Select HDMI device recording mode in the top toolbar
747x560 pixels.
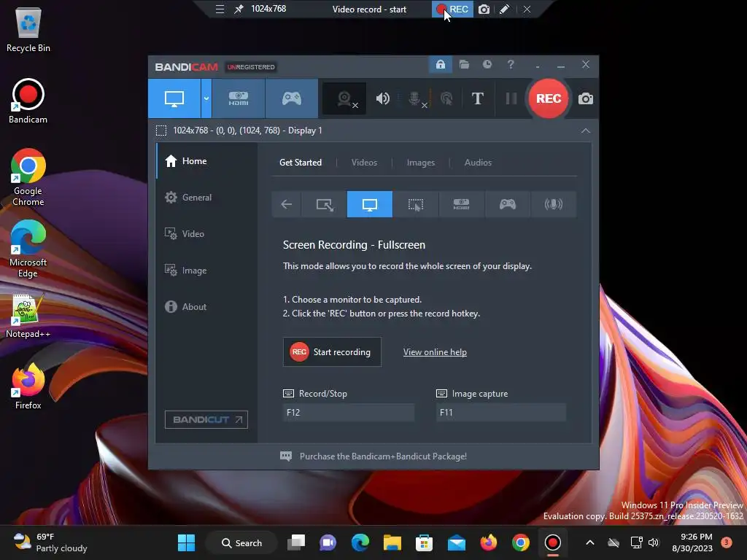239,98
